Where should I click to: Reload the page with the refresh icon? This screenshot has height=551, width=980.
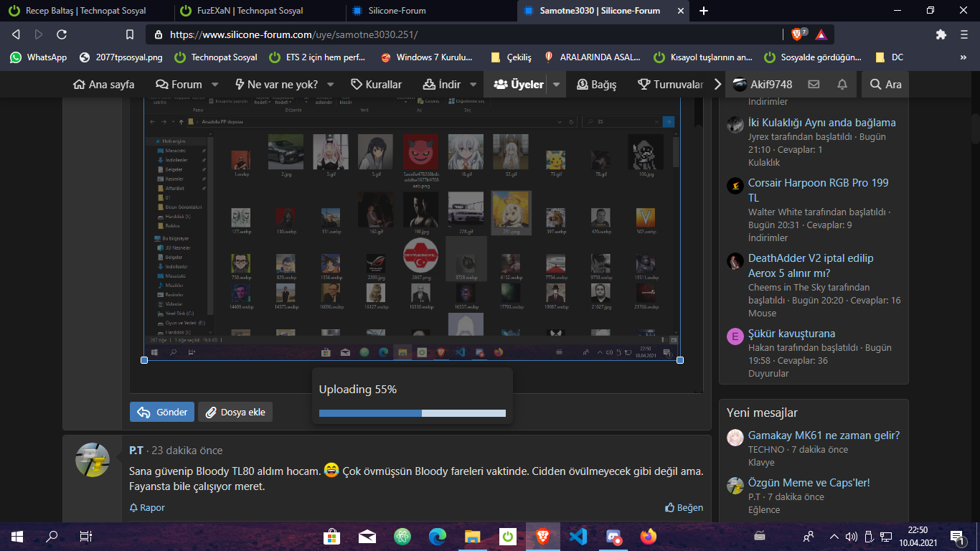point(62,34)
